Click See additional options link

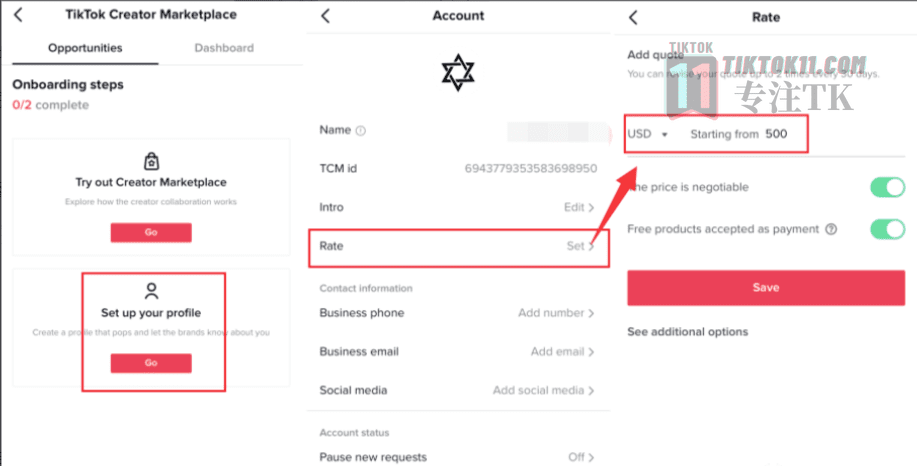point(688,332)
